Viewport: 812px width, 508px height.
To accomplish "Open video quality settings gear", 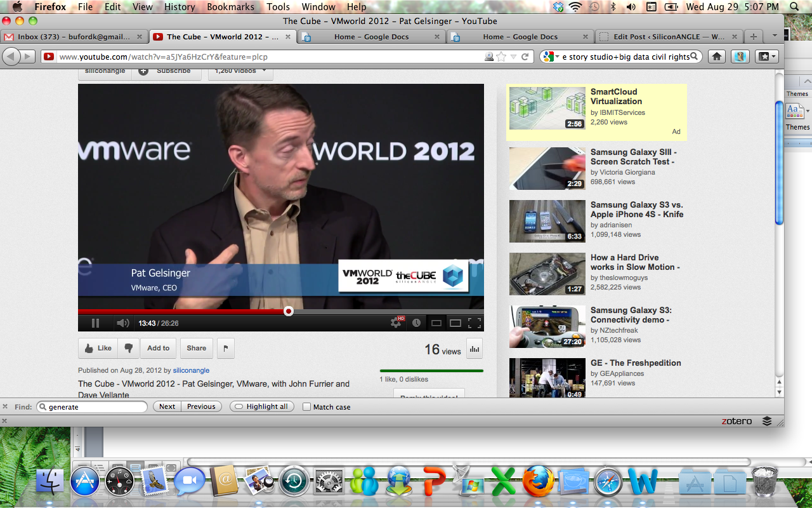I will point(396,323).
